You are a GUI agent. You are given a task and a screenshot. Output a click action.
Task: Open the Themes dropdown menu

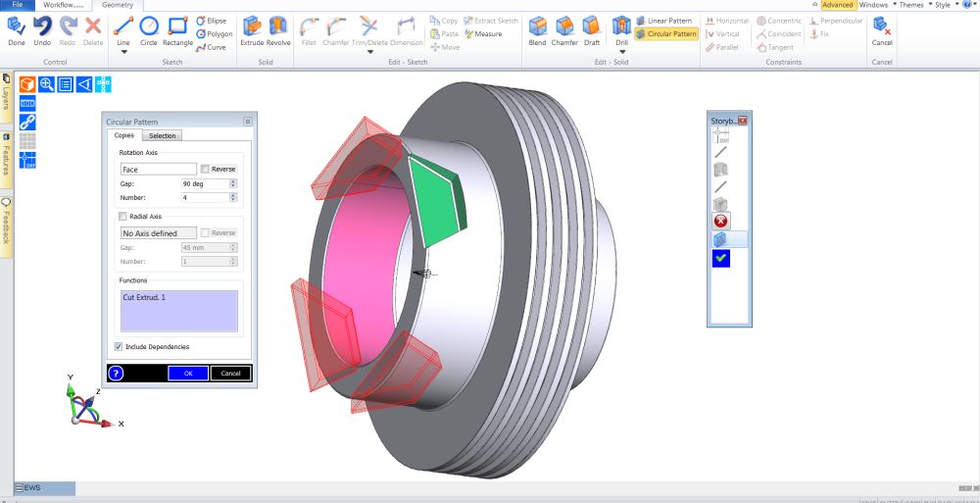915,4
